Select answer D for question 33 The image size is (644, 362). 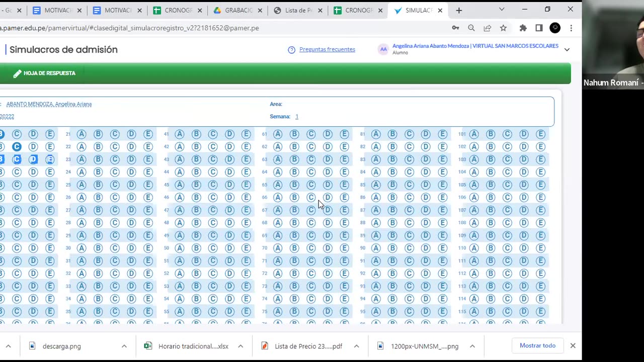coord(131,286)
